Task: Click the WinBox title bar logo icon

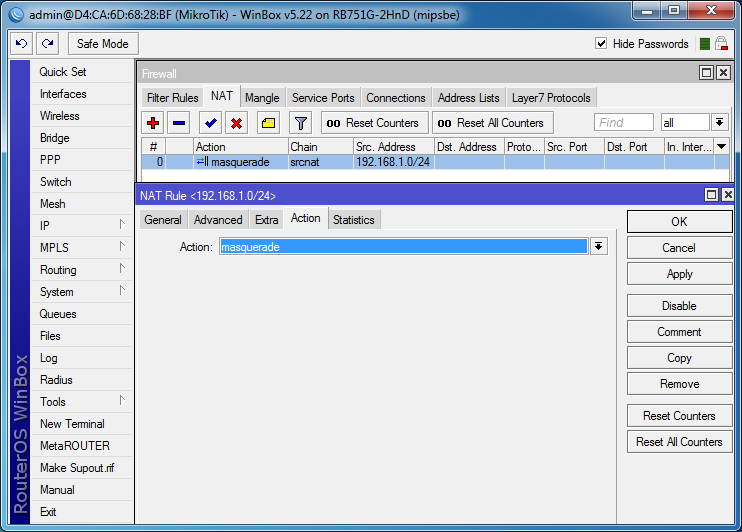Action: 16,15
